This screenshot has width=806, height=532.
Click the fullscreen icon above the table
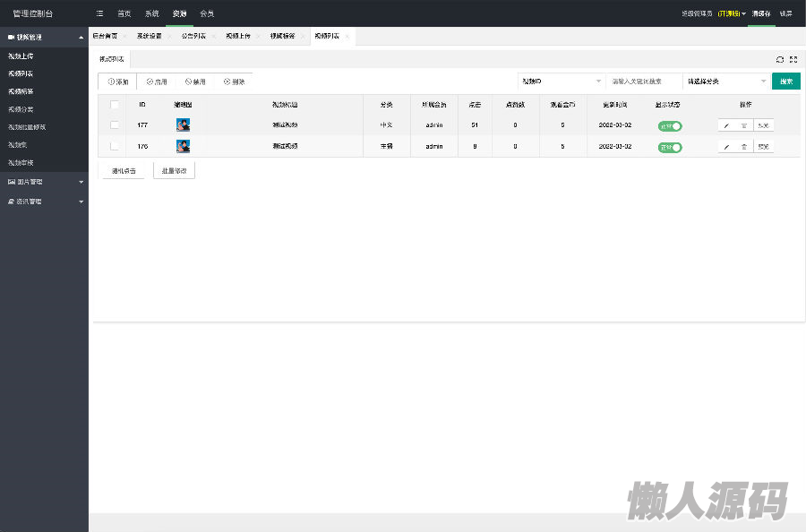[x=793, y=59]
